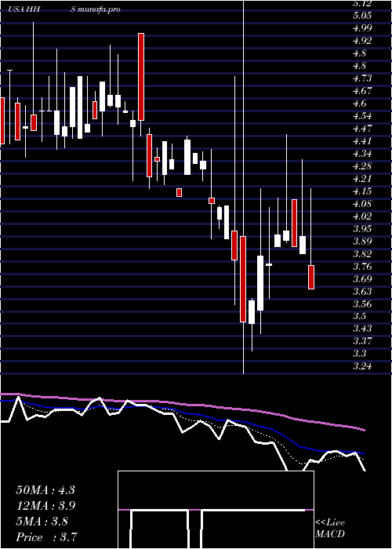Image resolution: width=392 pixels, height=549 pixels.
Task: Select the 3.5 axis label
Action: coord(359,316)
